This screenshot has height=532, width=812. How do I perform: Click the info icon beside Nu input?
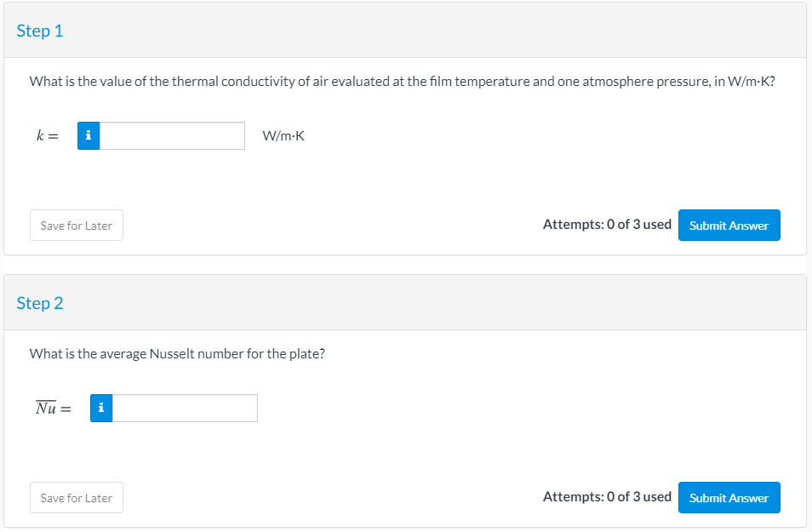point(101,409)
